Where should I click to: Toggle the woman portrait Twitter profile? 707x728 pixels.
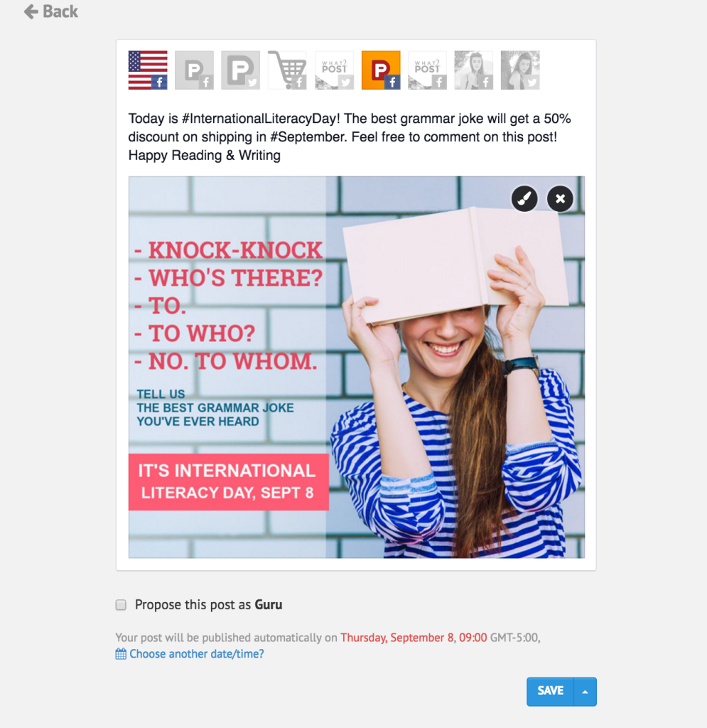(520, 70)
